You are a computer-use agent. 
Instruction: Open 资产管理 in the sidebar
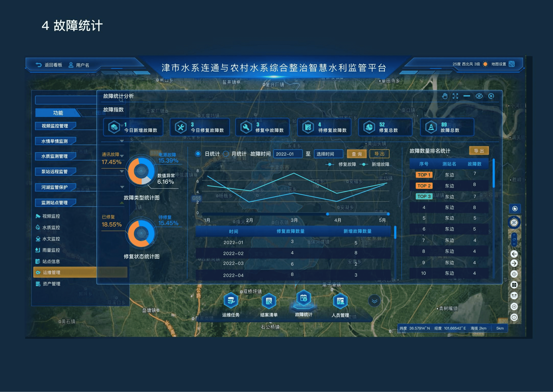(48, 284)
